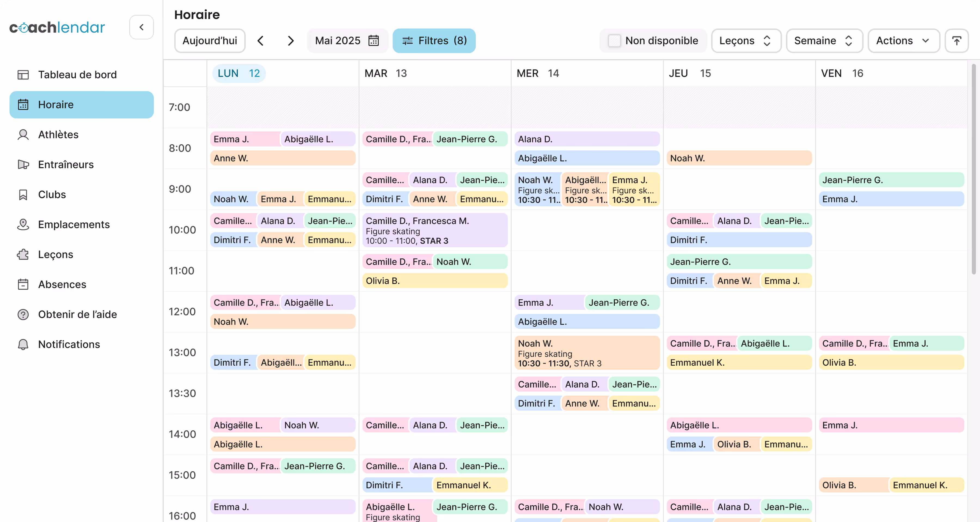Click the Obtenir de l'aide question icon
The width and height of the screenshot is (980, 522).
pos(23,314)
